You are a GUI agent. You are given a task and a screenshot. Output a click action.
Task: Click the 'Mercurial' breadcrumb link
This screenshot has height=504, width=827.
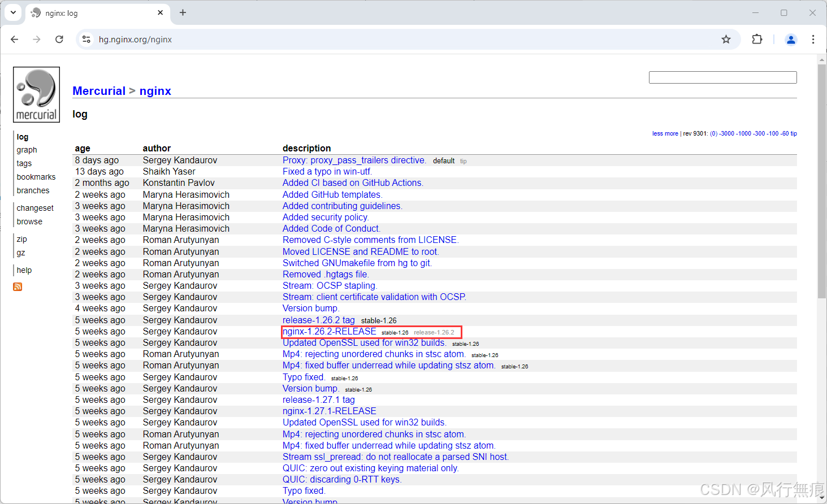pyautogui.click(x=99, y=91)
